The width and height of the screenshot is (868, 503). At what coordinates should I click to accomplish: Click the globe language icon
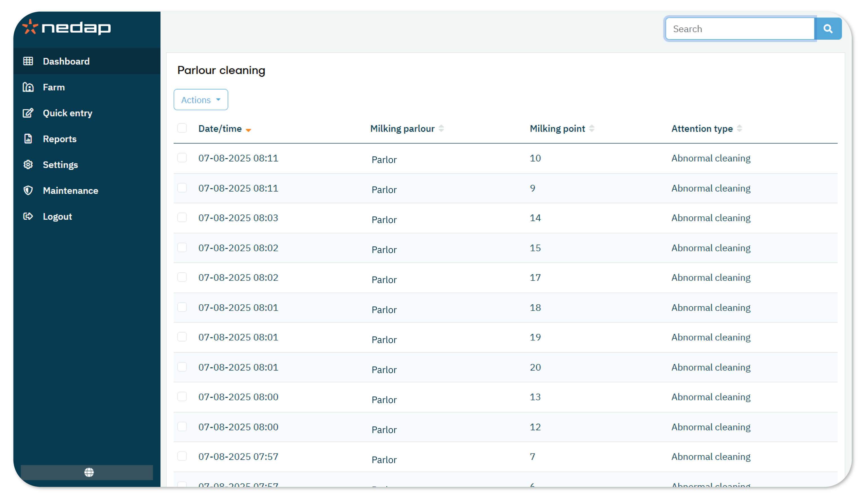tap(89, 472)
